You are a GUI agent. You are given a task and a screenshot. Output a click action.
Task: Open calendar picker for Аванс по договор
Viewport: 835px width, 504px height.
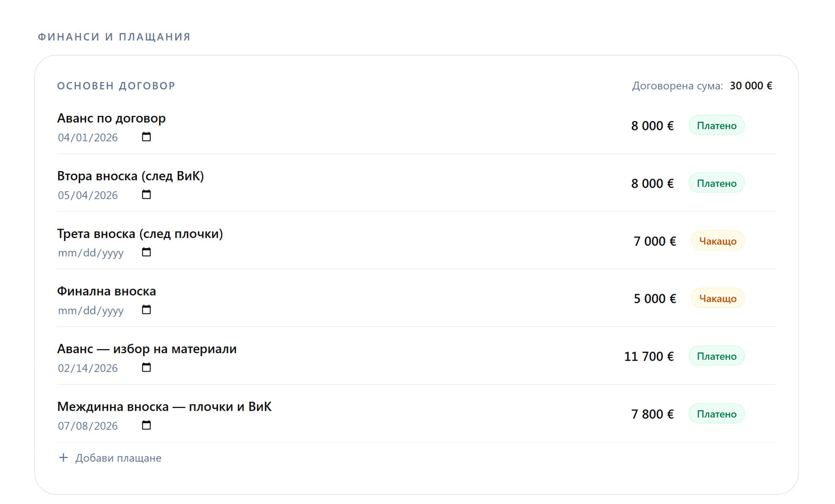pos(146,137)
